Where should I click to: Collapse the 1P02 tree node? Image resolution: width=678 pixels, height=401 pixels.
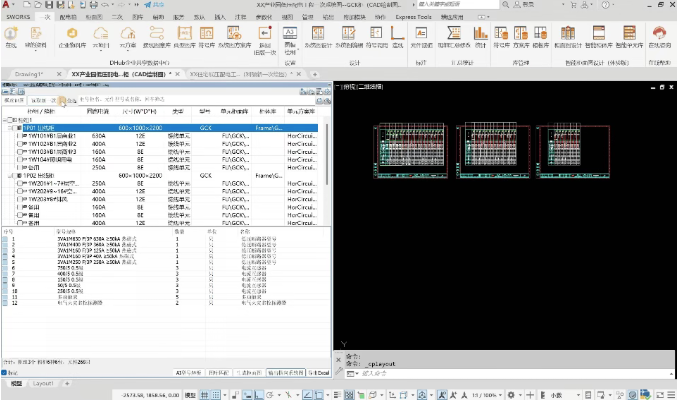(10, 176)
